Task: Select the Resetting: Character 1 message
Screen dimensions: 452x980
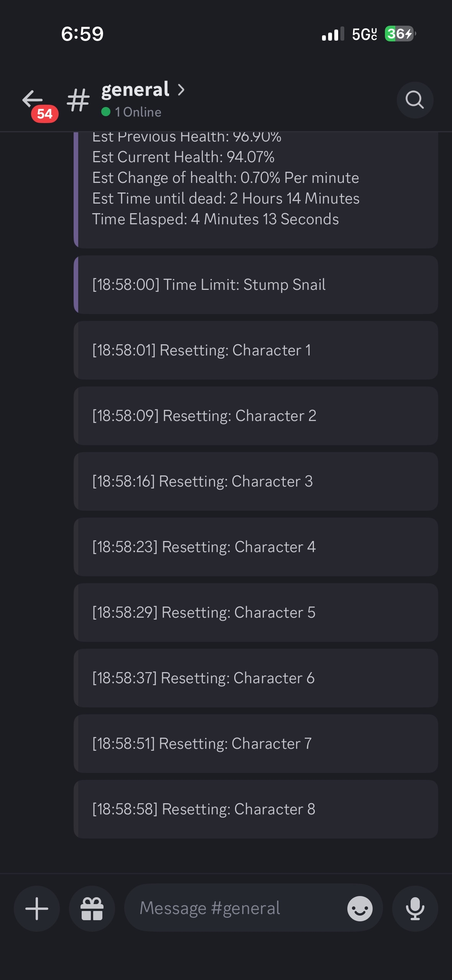Action: click(x=256, y=350)
